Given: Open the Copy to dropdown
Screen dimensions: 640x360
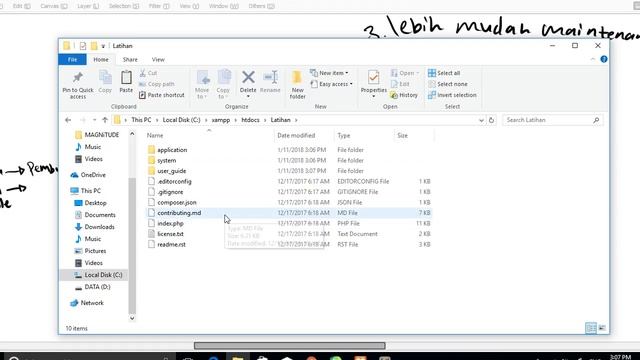Looking at the screenshot, I should click(223, 84).
